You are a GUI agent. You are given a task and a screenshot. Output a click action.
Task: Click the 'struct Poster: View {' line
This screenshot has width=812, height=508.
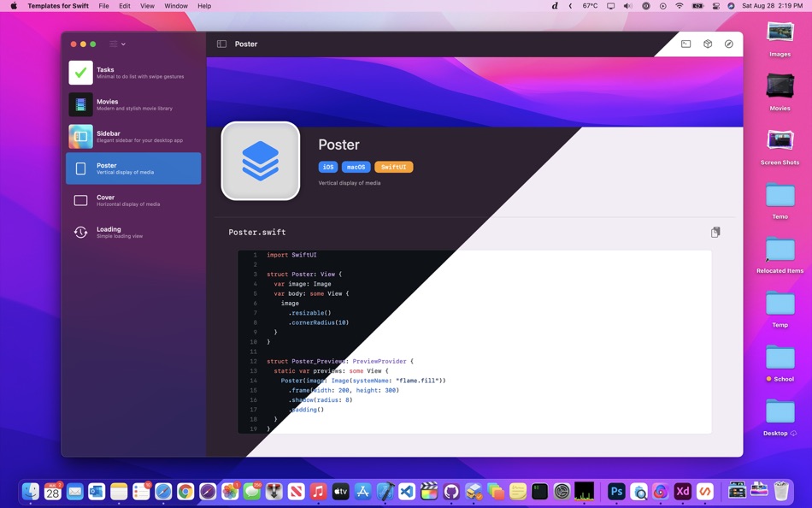(x=304, y=275)
